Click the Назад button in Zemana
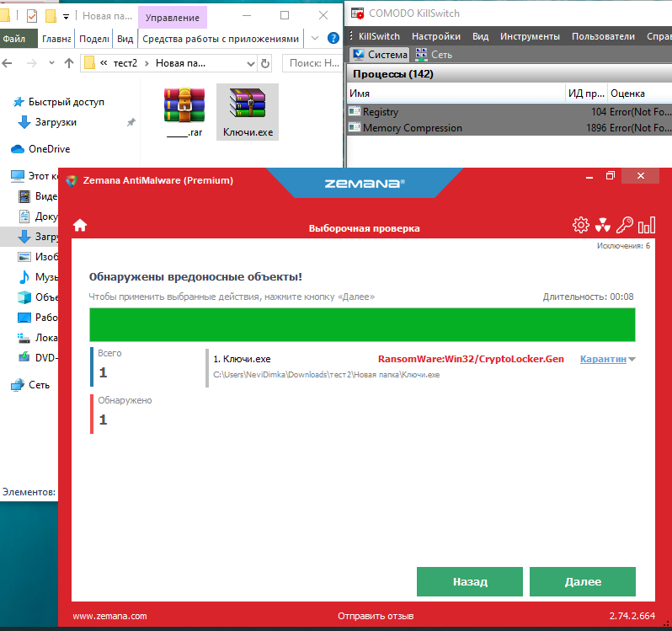 [470, 581]
